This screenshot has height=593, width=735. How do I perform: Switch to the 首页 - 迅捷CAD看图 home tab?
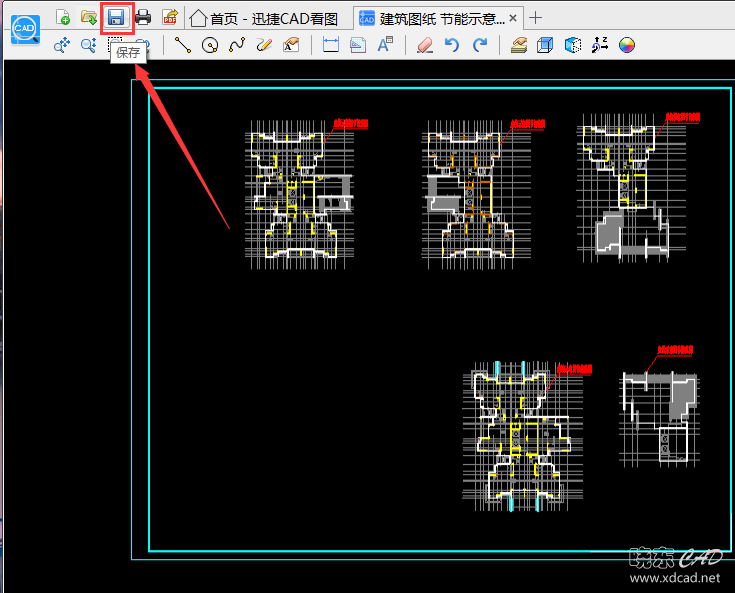click(x=264, y=18)
